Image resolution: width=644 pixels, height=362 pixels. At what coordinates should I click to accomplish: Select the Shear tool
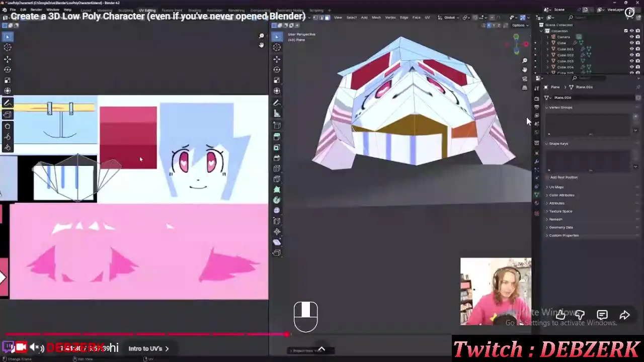[x=277, y=242]
